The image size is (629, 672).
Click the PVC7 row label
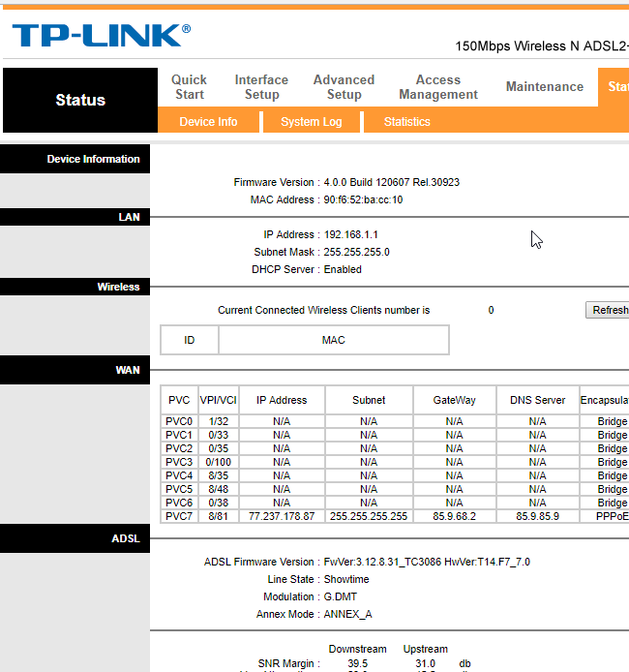click(179, 516)
